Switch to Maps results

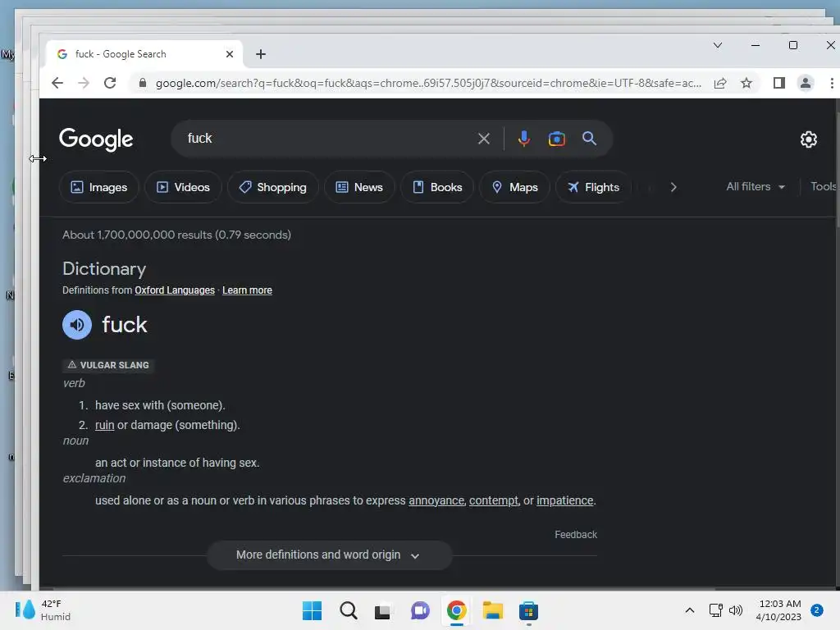[515, 187]
